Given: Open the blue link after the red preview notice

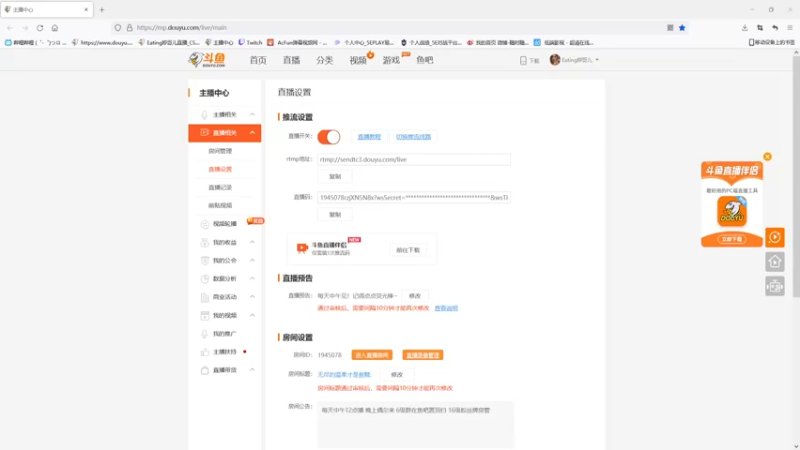Looking at the screenshot, I should coord(446,308).
